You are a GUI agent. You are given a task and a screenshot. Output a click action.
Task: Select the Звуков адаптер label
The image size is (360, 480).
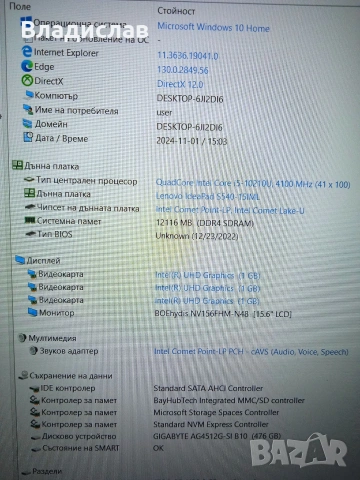tap(69, 351)
